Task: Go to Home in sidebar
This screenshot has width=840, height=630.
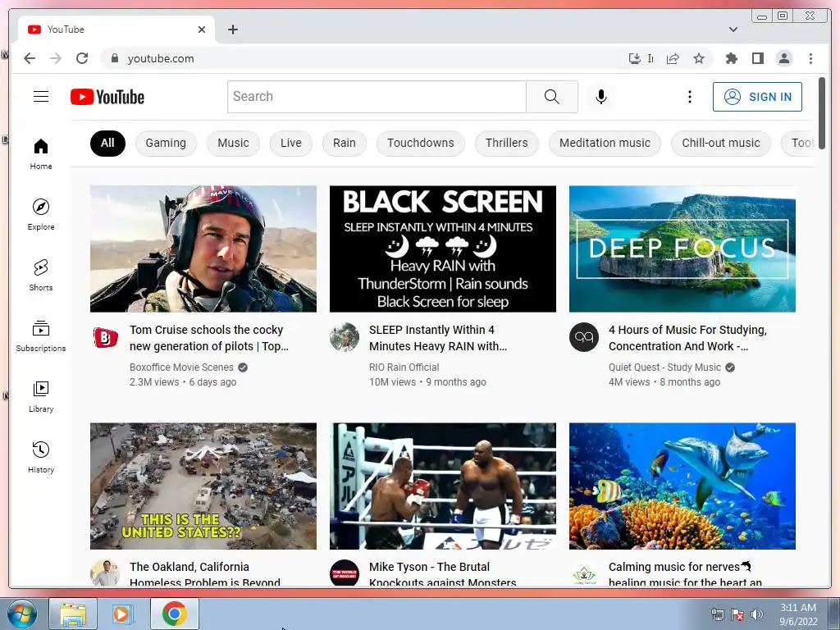Action: (41, 154)
